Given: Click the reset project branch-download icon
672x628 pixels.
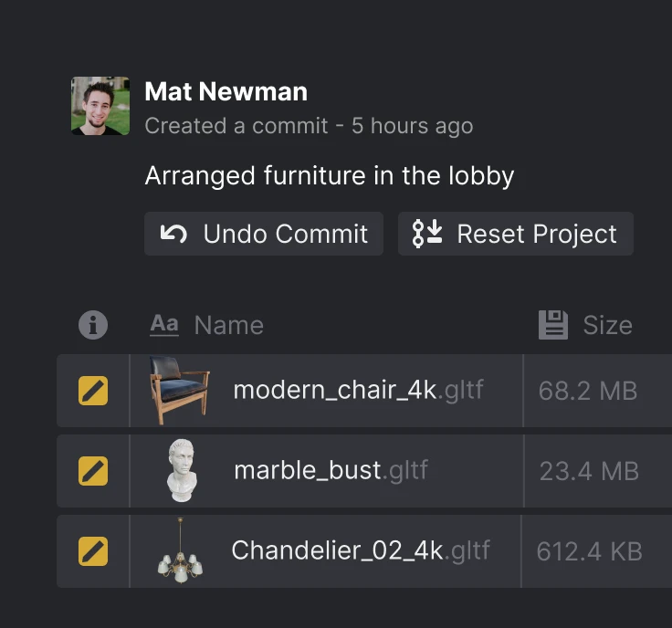Looking at the screenshot, I should tap(427, 234).
